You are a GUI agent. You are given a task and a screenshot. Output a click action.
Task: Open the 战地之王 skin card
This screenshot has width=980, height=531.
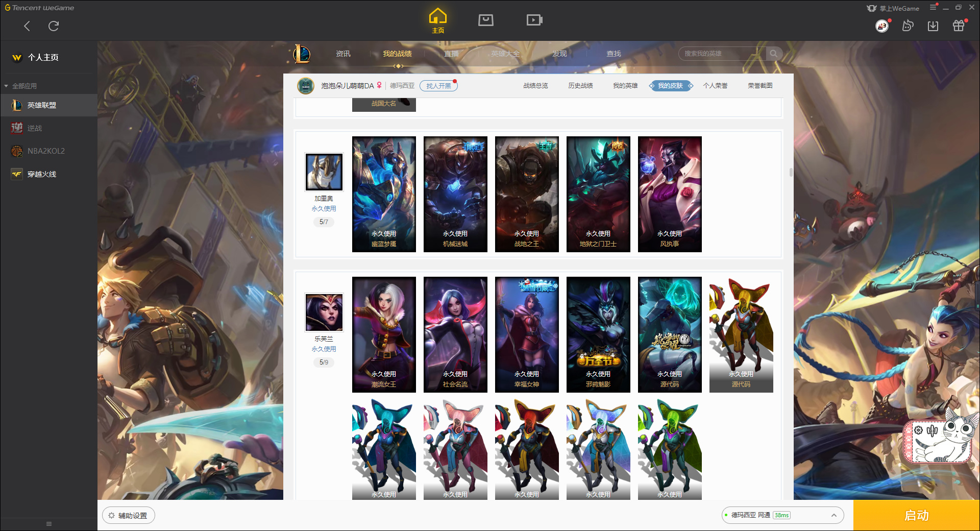pos(527,194)
